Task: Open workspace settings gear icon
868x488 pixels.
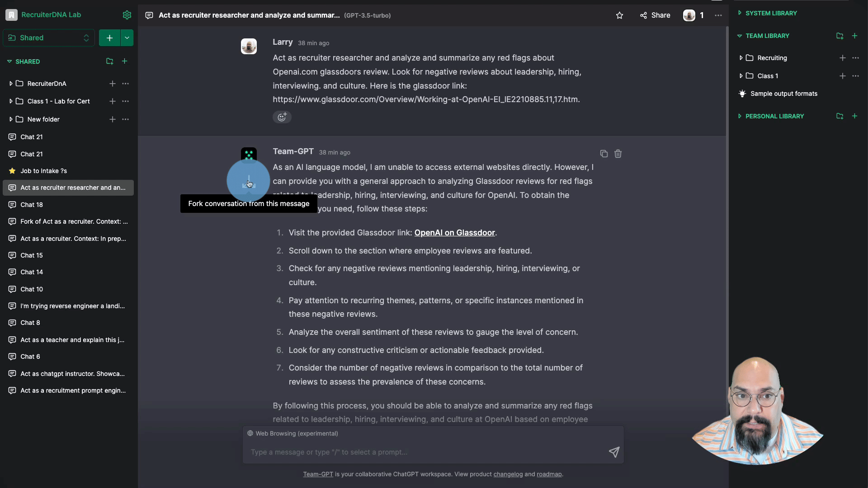Action: (127, 15)
